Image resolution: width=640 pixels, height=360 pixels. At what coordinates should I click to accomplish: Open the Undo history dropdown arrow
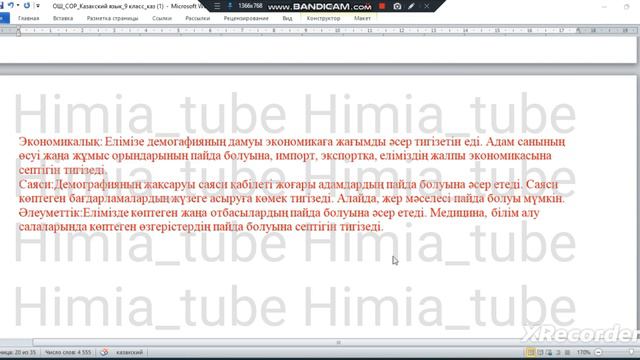[x=18, y=6]
